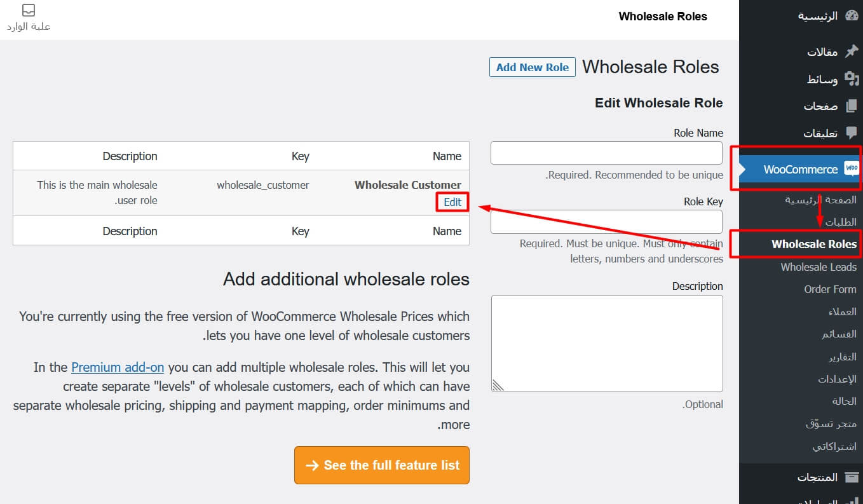The image size is (863, 504).
Task: Click the dashboard gauge icon in sidebar
Action: (x=852, y=16)
